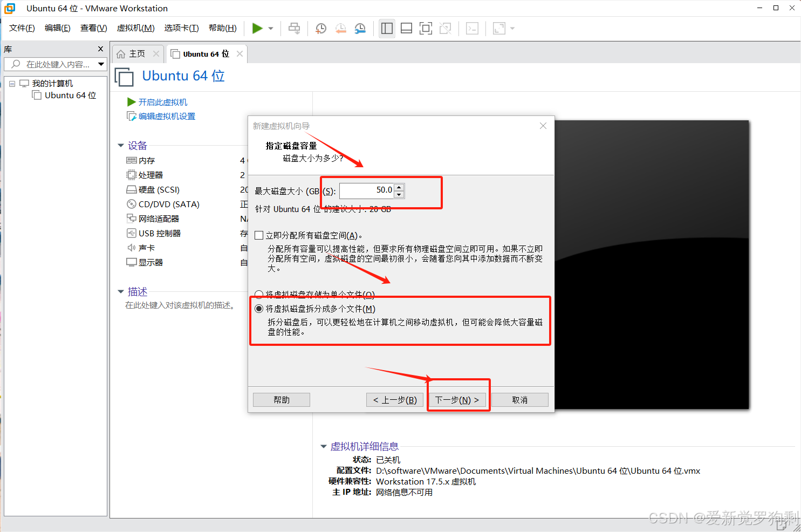The image size is (801, 532).
Task: Open the snapshot manager icon
Action: point(360,28)
